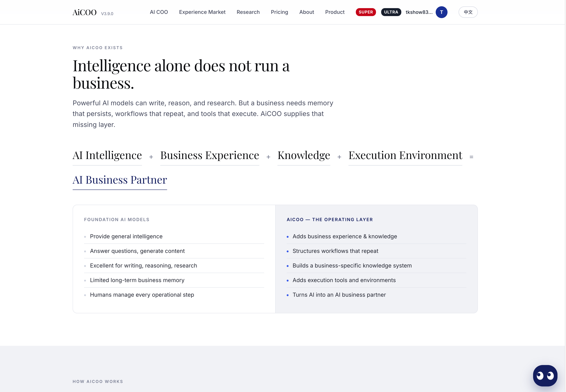This screenshot has width=566, height=392.
Task: Click the V3.9.0 version label
Action: tap(107, 14)
